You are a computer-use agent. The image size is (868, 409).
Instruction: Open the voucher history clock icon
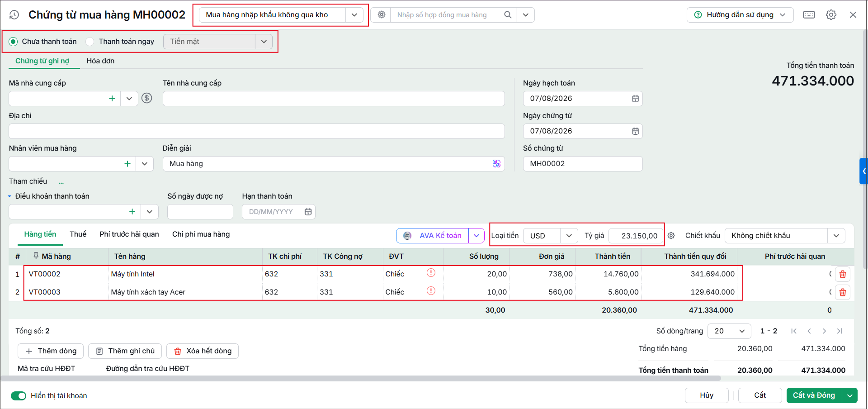pyautogui.click(x=14, y=15)
